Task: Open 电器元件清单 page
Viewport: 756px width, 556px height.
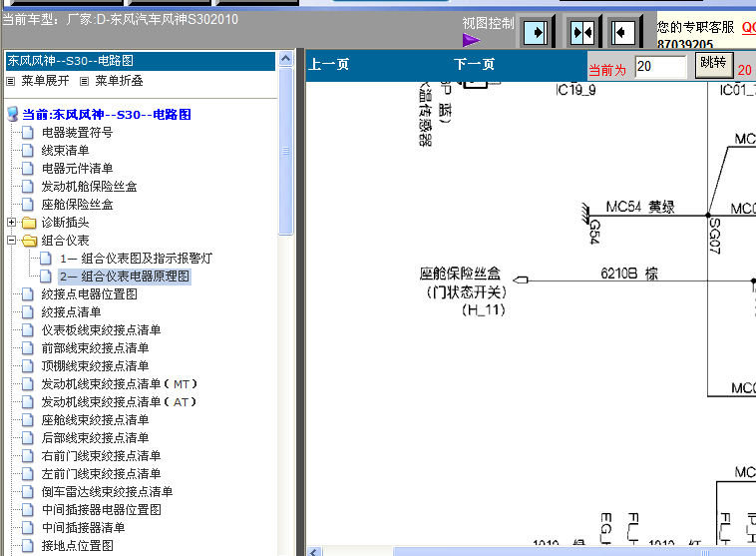Action: click(77, 168)
